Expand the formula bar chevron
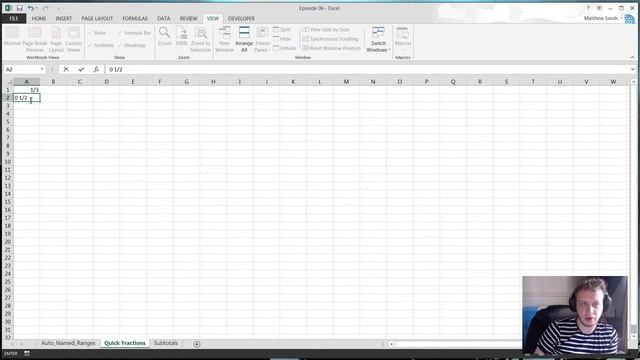Image resolution: width=640 pixels, height=360 pixels. (x=633, y=69)
